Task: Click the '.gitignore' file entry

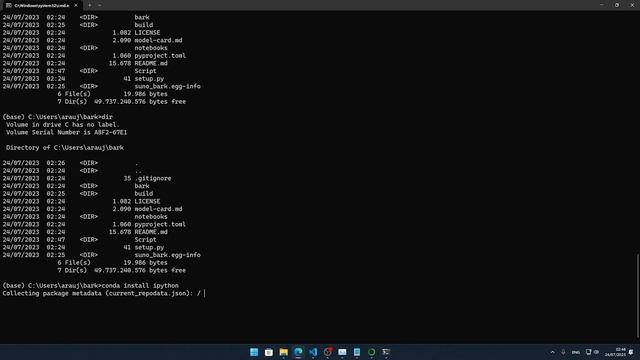Action: coord(153,178)
